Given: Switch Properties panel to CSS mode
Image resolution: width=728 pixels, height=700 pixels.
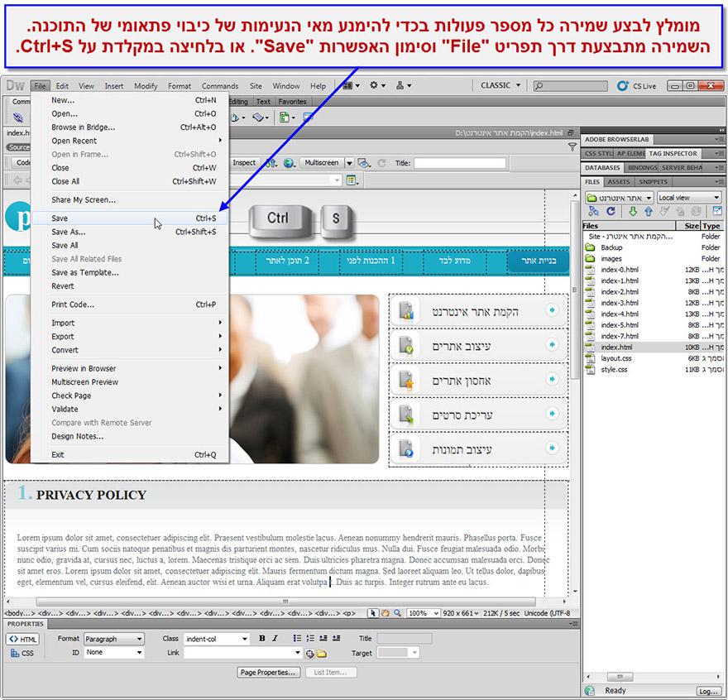Looking at the screenshot, I should click(x=22, y=653).
